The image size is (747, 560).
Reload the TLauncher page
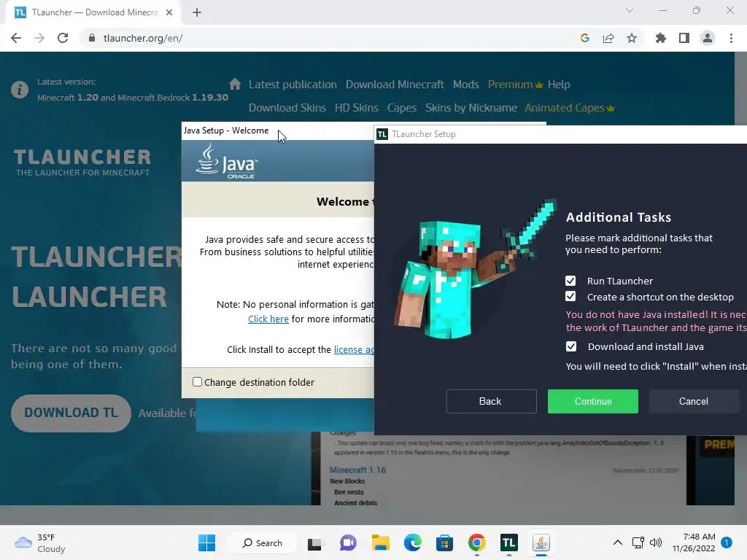[x=63, y=38]
